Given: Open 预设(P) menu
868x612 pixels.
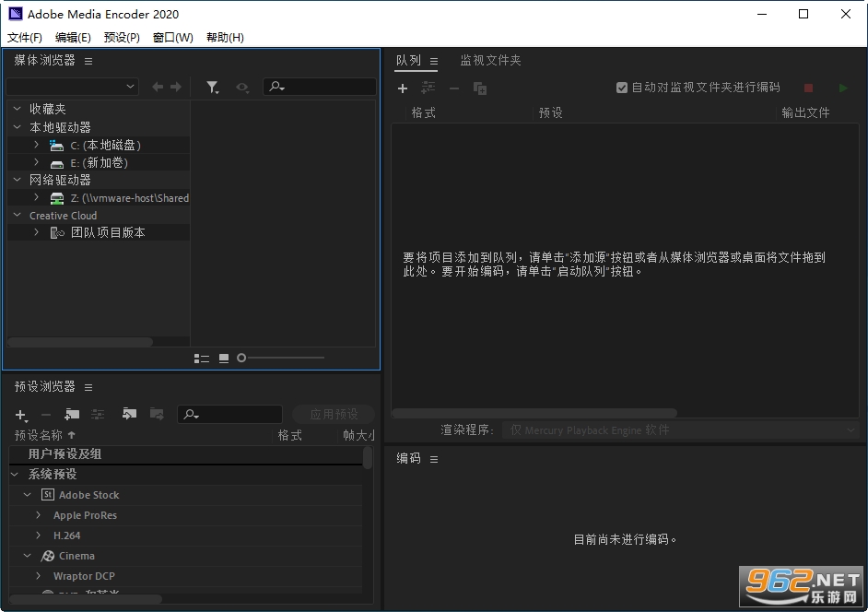Looking at the screenshot, I should tap(122, 37).
